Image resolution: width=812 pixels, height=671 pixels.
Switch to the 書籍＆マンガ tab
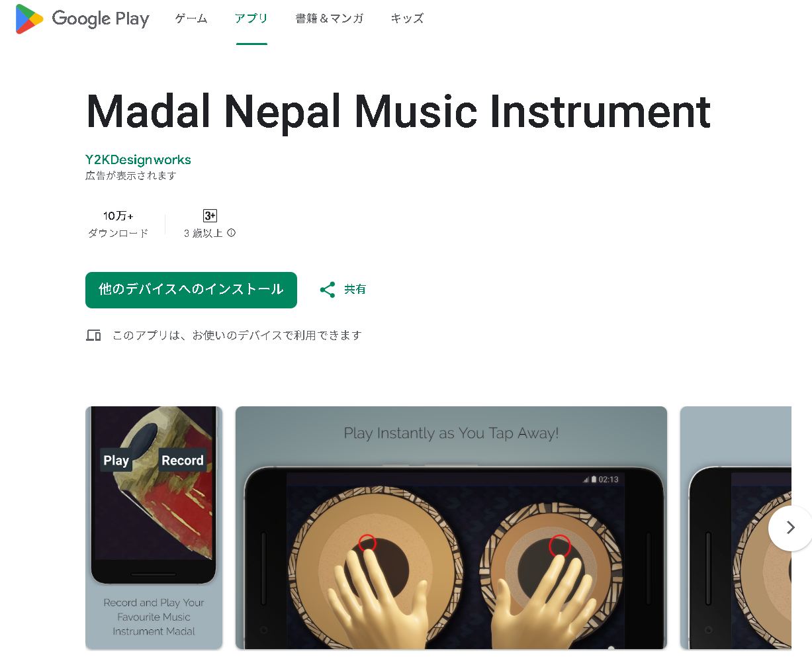coord(330,19)
